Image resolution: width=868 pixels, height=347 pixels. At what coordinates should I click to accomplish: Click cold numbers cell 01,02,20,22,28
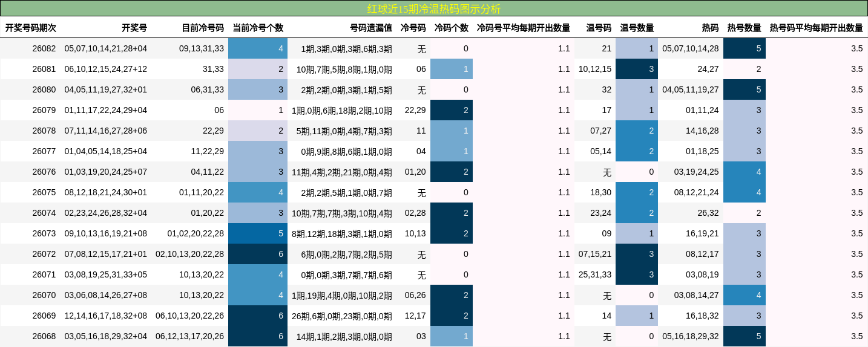click(196, 233)
